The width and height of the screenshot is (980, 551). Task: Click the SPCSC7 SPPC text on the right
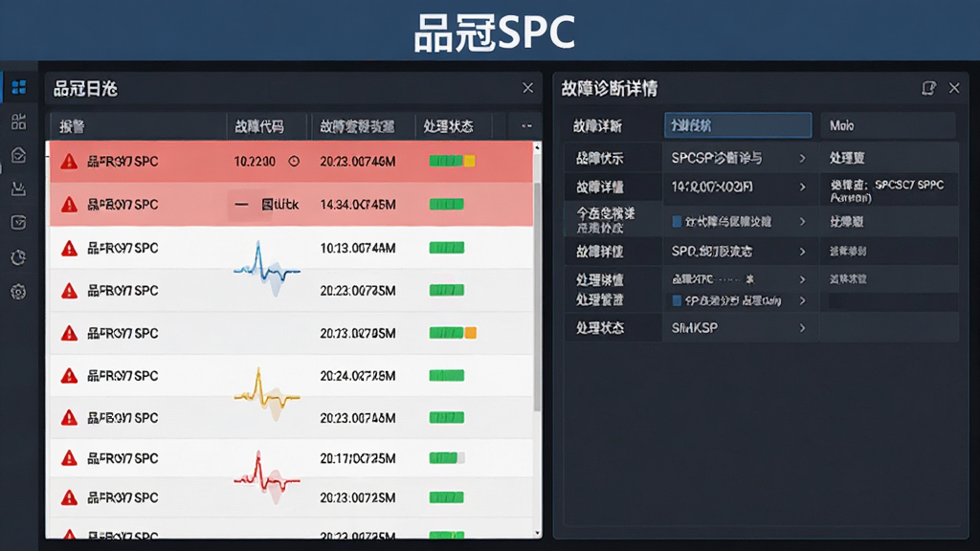[x=909, y=185]
